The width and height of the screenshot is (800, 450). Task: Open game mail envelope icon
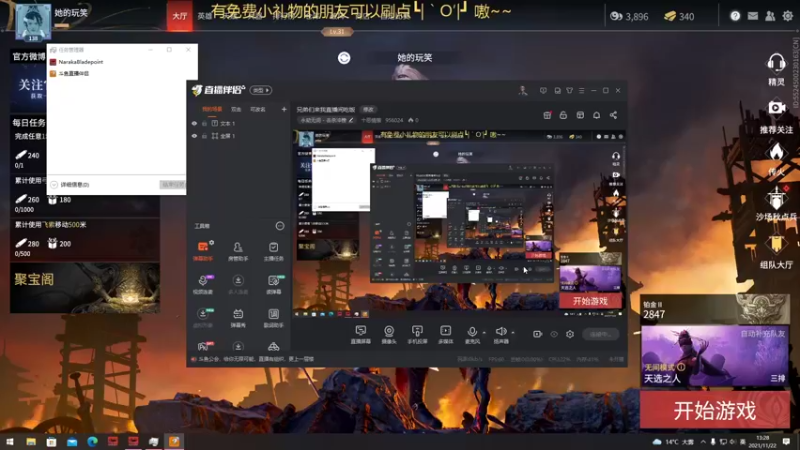click(753, 16)
